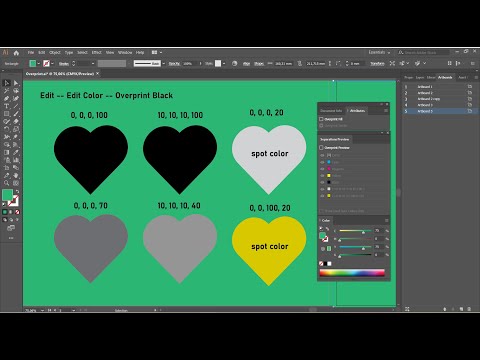The height and width of the screenshot is (360, 480).
Task: Open the fill color dropdown in the control bar
Action: [x=38, y=63]
